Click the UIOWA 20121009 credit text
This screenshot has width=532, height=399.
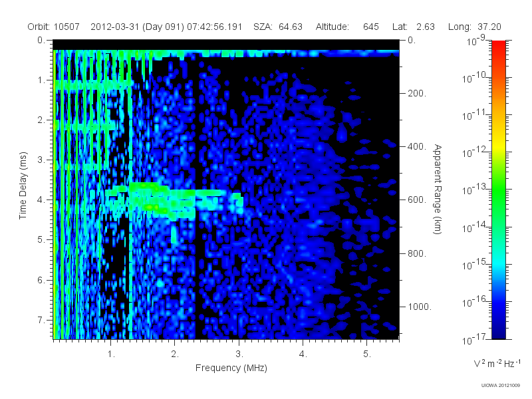(501, 386)
